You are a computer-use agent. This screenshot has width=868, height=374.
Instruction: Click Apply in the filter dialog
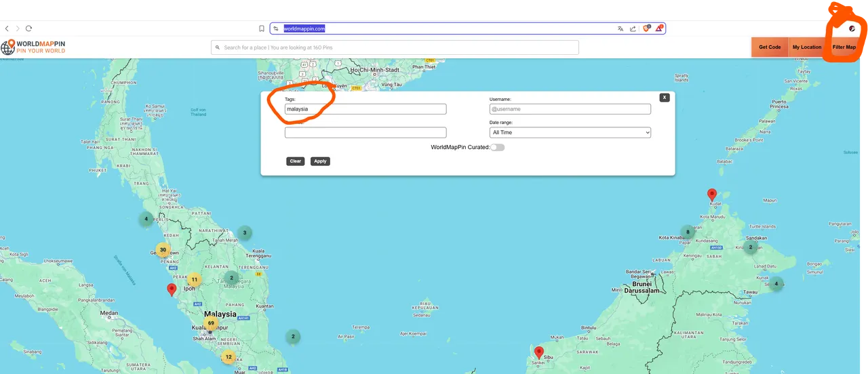(320, 161)
